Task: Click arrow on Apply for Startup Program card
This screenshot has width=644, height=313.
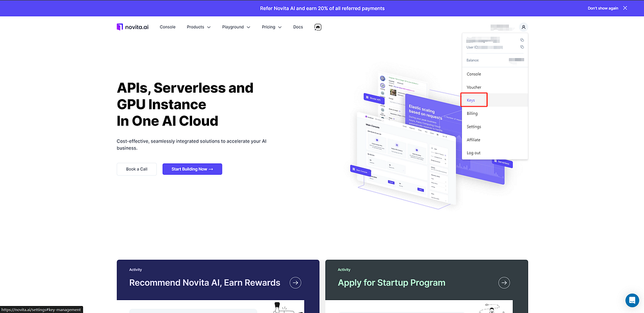Action: pyautogui.click(x=504, y=283)
